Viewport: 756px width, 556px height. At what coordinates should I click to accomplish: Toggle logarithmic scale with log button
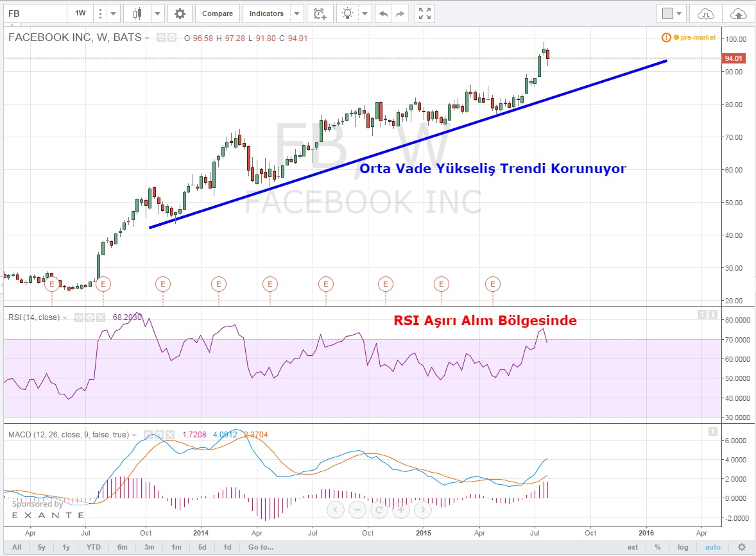(683, 547)
